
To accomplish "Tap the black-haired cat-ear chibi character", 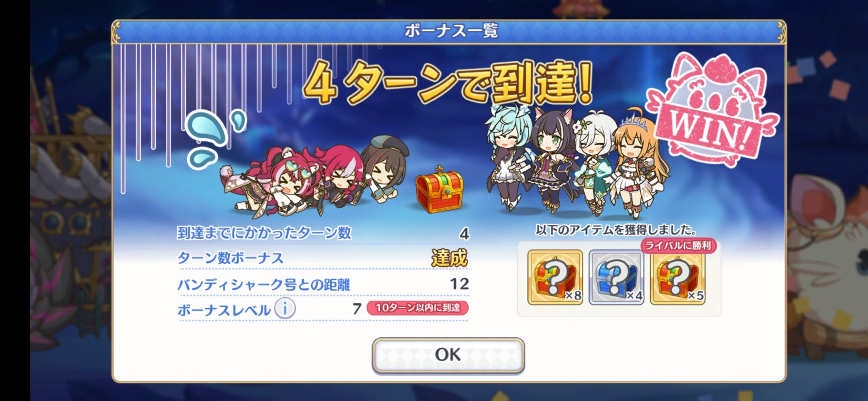I will [x=550, y=159].
